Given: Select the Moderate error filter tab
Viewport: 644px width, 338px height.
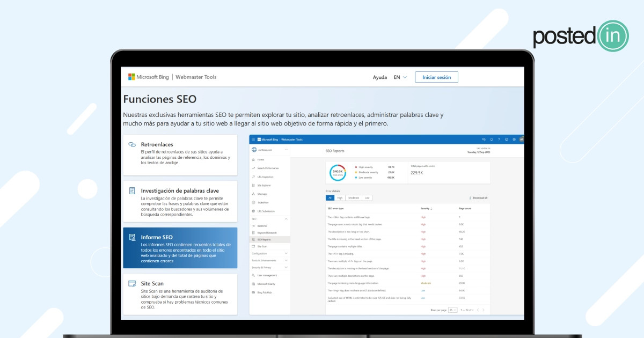Looking at the screenshot, I should (353, 198).
